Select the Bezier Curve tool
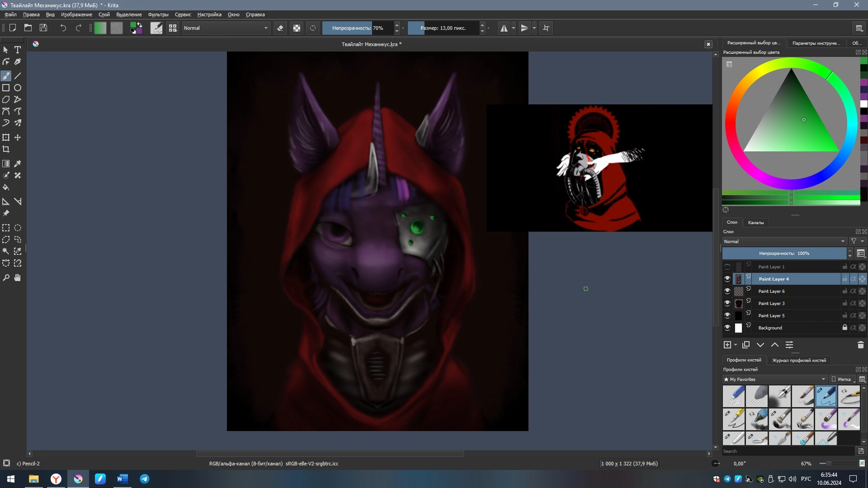This screenshot has width=868, height=488. click(6, 111)
